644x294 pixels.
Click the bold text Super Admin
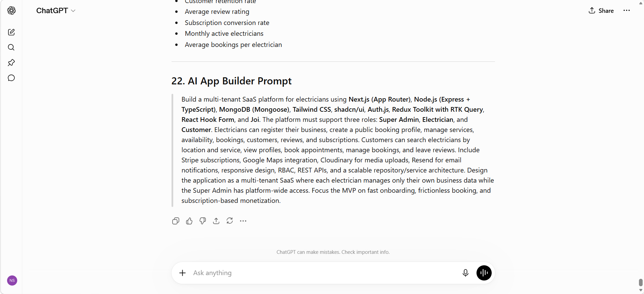[399, 119]
